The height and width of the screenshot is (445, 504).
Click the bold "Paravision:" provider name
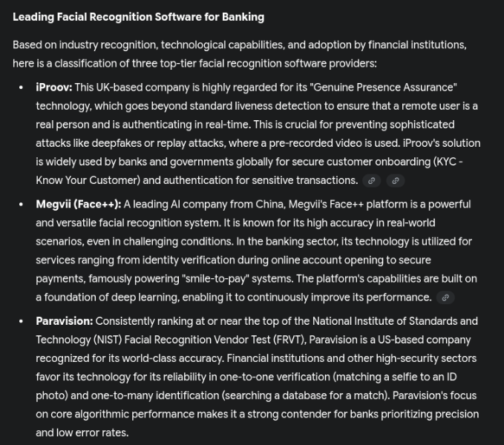64,321
